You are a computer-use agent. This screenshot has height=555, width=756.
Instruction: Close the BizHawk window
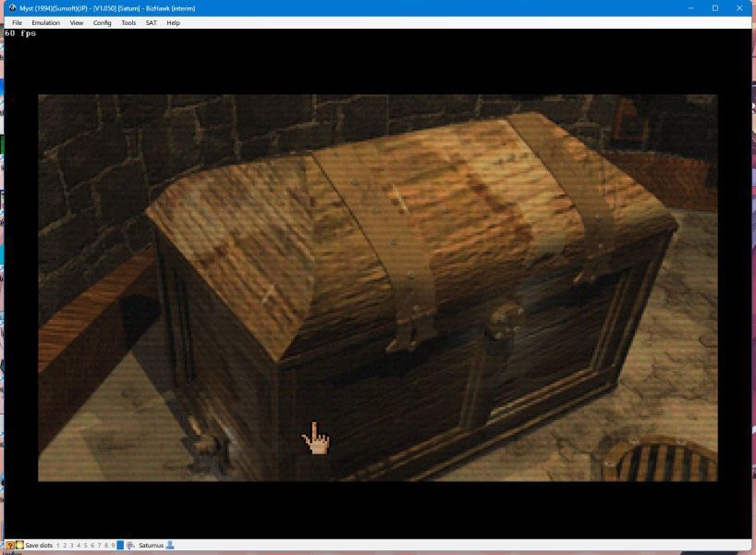coord(739,8)
